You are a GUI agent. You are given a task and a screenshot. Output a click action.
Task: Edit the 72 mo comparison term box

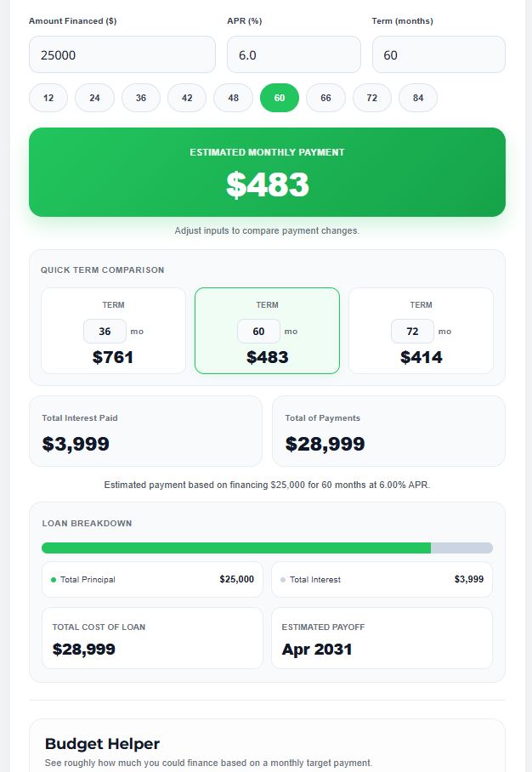[x=412, y=332]
